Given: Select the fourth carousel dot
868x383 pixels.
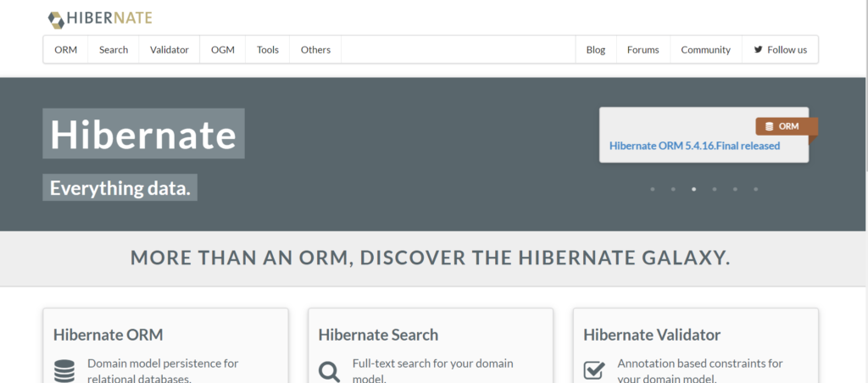Looking at the screenshot, I should 715,189.
